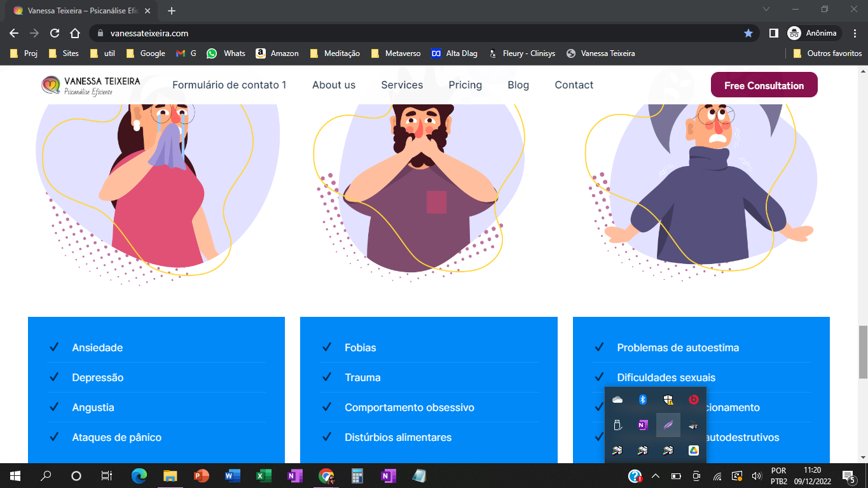868x488 pixels.
Task: Open the browser home page icon
Action: (75, 33)
